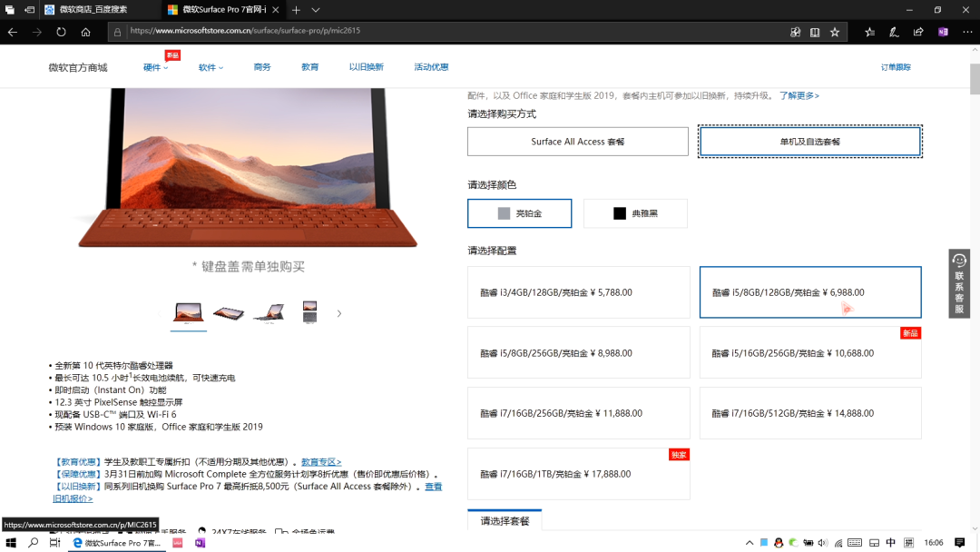This screenshot has width=980, height=552.
Task: Click the browser back arrow
Action: click(13, 32)
